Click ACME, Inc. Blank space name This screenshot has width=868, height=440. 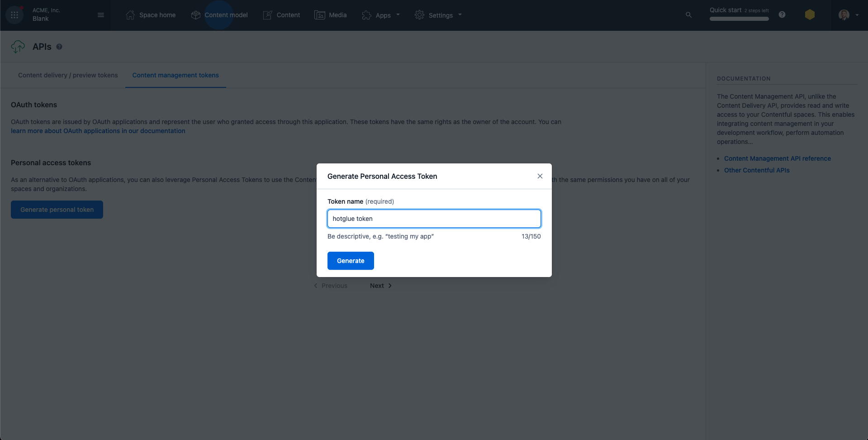[x=46, y=14]
